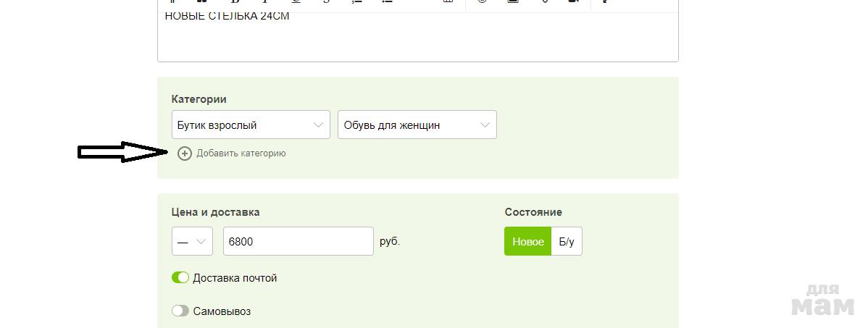Insert bulleted list from editor toolbar

click(x=388, y=2)
